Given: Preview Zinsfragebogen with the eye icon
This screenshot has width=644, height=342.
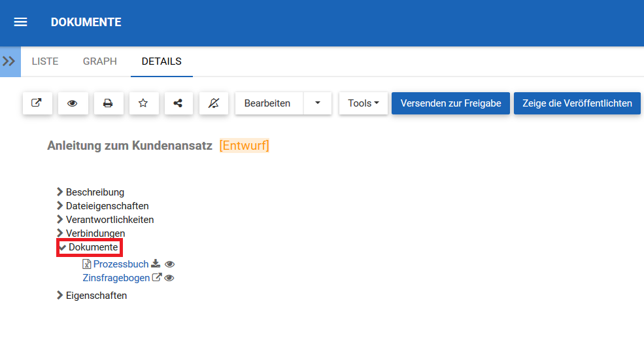Looking at the screenshot, I should (169, 278).
